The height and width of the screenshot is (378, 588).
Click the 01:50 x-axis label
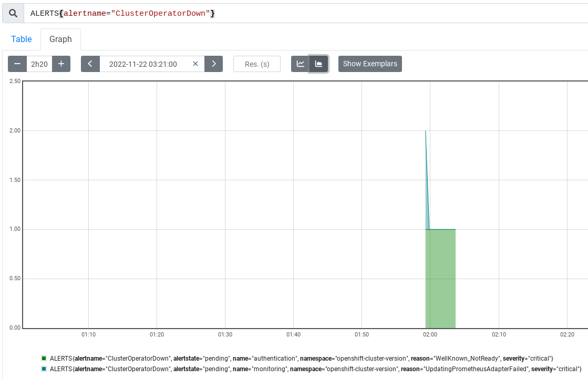pyautogui.click(x=362, y=334)
